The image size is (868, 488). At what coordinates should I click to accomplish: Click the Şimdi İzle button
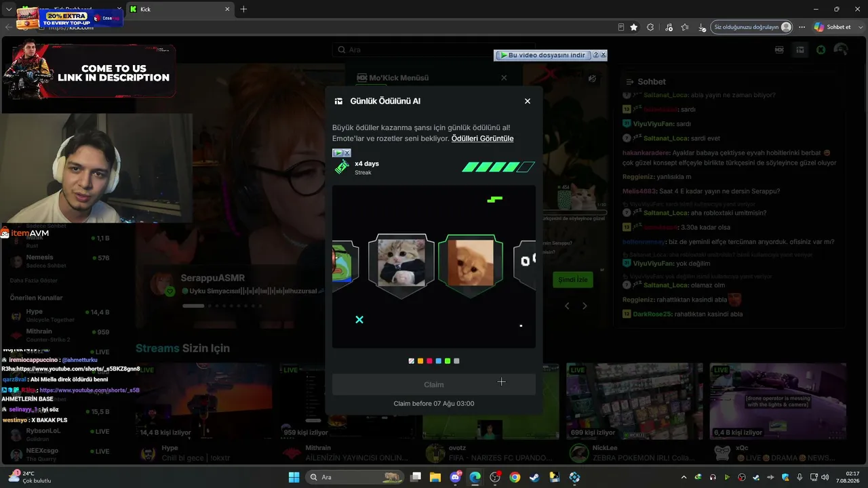pyautogui.click(x=573, y=279)
